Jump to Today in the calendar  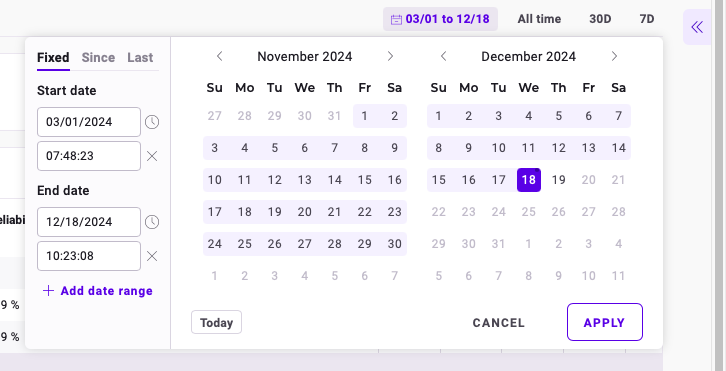point(216,322)
